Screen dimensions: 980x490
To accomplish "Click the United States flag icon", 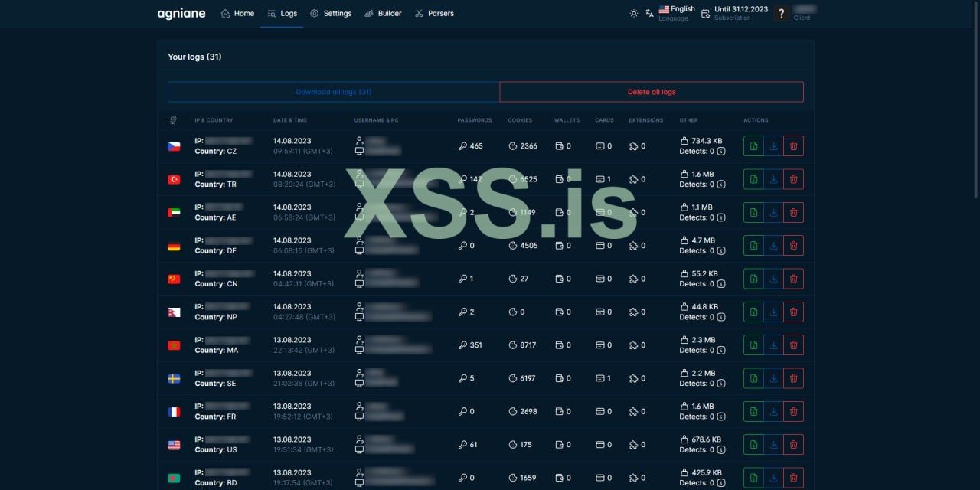I will click(x=174, y=445).
